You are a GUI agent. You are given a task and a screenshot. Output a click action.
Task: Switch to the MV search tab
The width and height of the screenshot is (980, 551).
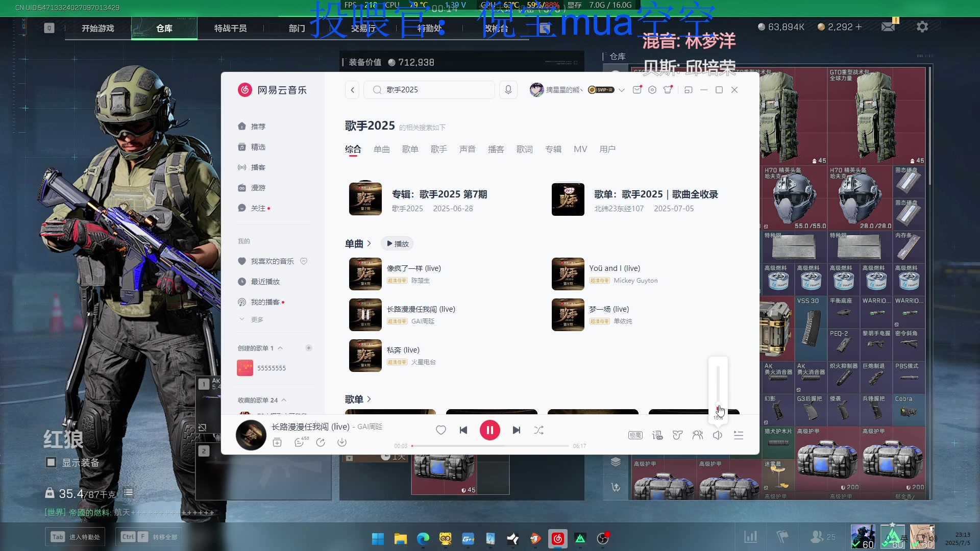pos(580,149)
